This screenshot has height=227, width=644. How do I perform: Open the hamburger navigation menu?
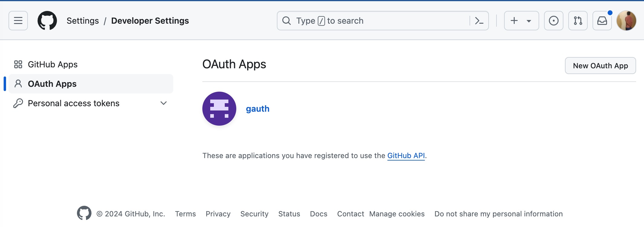coord(18,21)
